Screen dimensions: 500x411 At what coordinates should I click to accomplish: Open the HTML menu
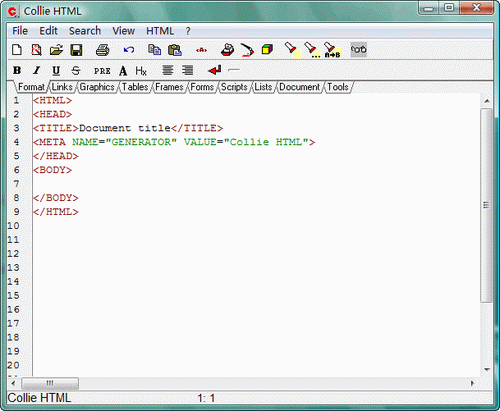(160, 31)
